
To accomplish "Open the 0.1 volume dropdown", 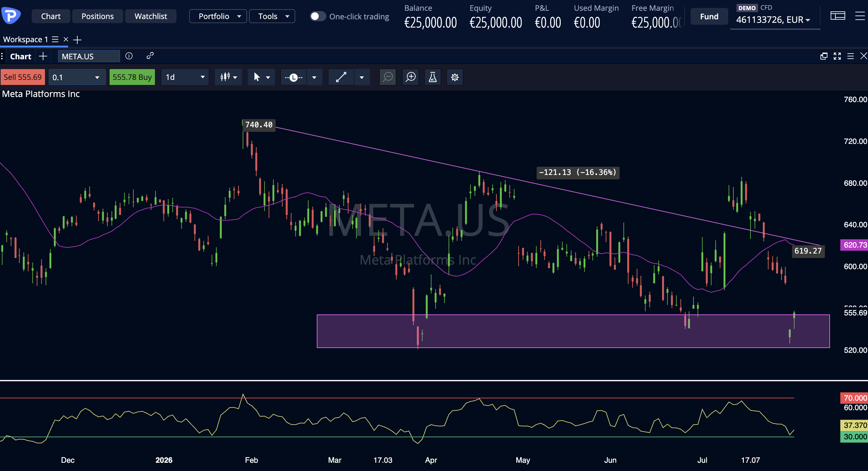I will tap(77, 77).
